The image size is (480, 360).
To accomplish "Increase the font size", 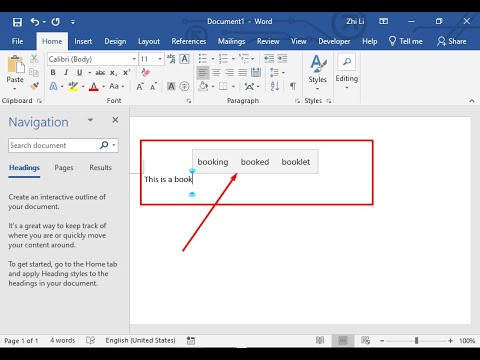I will pyautogui.click(x=140, y=87).
